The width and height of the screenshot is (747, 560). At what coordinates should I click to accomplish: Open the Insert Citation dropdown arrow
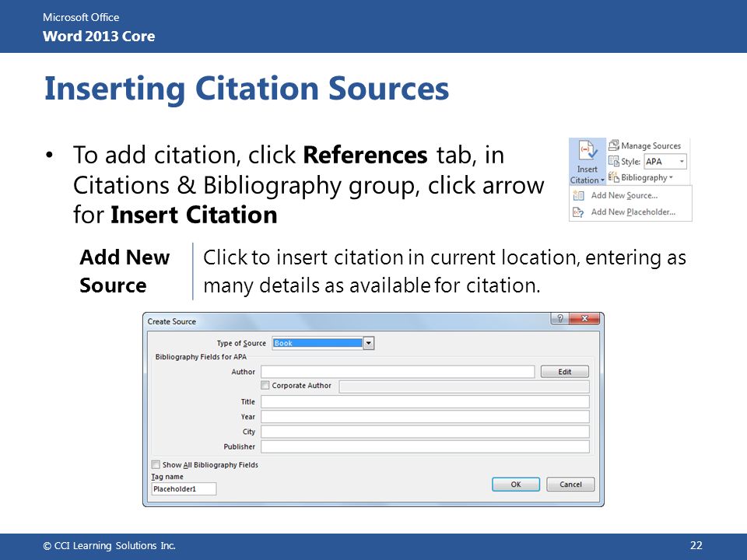tap(602, 180)
